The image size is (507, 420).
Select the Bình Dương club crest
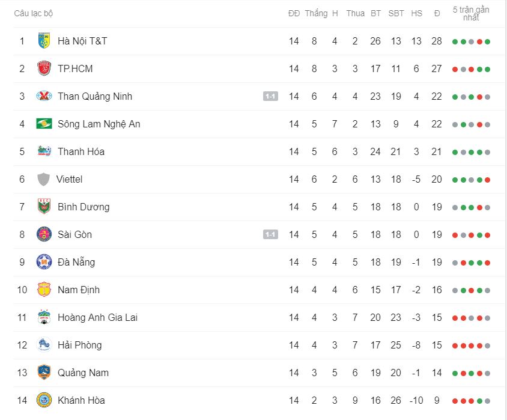tap(44, 207)
